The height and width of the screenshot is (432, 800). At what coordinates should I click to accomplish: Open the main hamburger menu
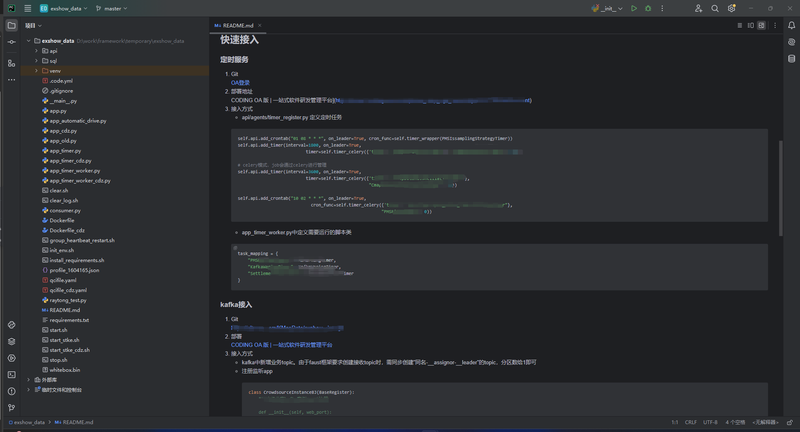tap(28, 8)
